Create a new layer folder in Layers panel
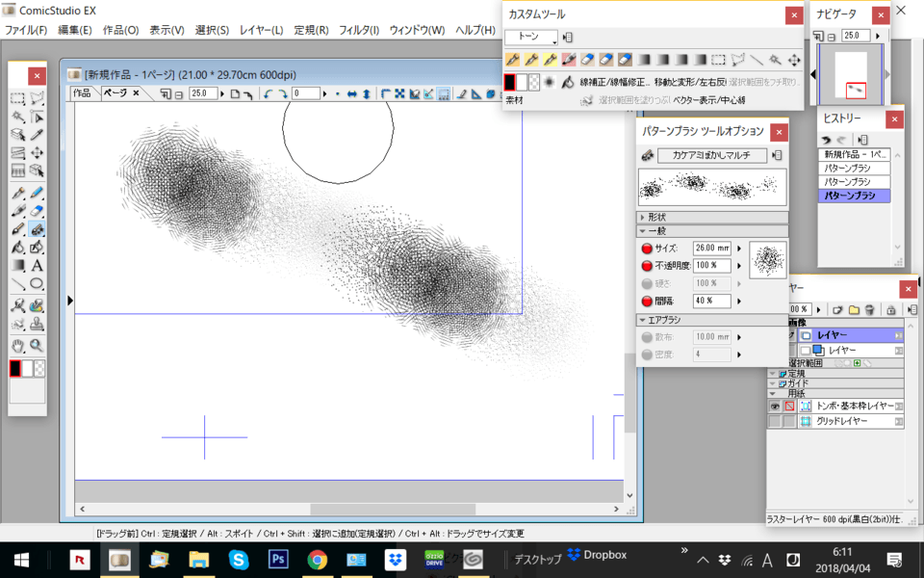 point(854,309)
